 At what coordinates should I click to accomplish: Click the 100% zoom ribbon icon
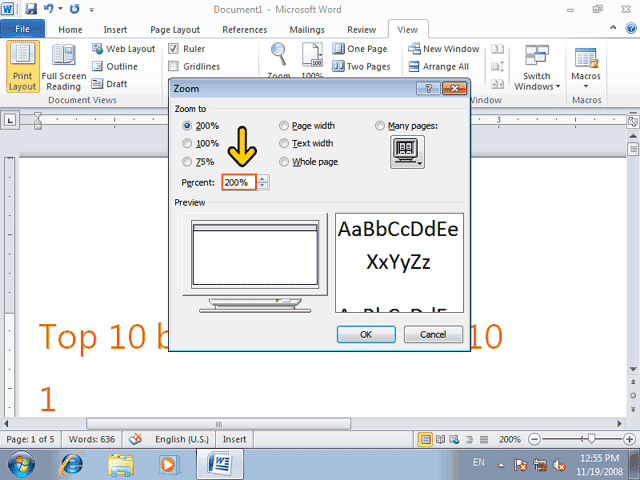312,59
